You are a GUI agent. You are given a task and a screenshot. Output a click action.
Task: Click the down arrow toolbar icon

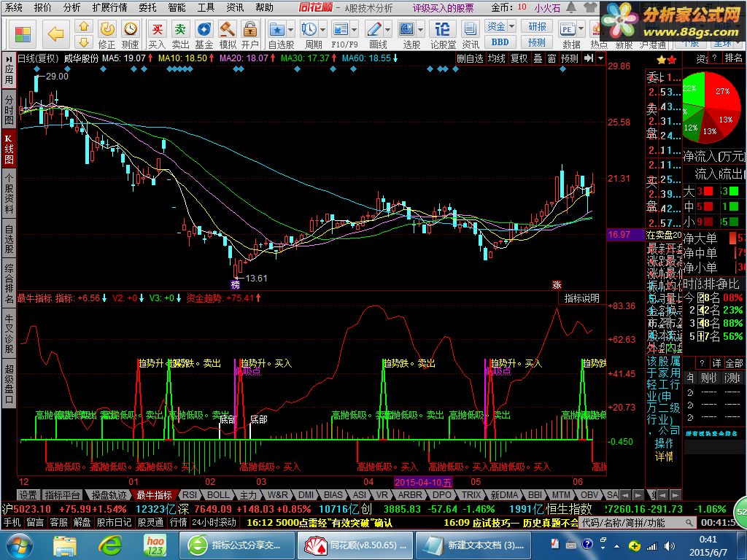[84, 42]
